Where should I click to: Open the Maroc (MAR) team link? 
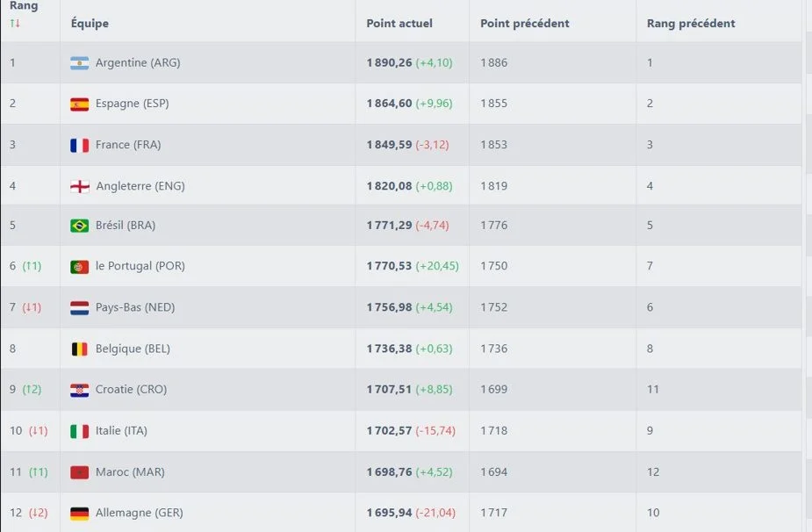point(129,472)
